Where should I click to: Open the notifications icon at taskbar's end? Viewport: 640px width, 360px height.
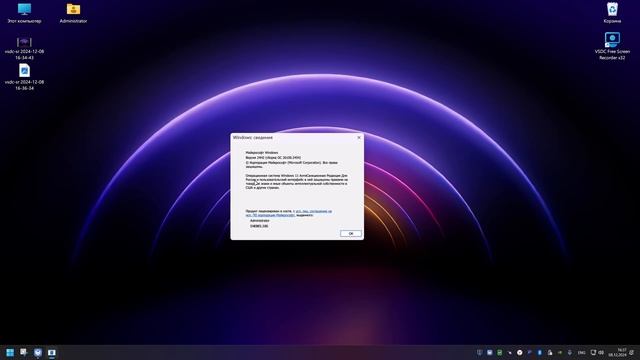pyautogui.click(x=632, y=353)
